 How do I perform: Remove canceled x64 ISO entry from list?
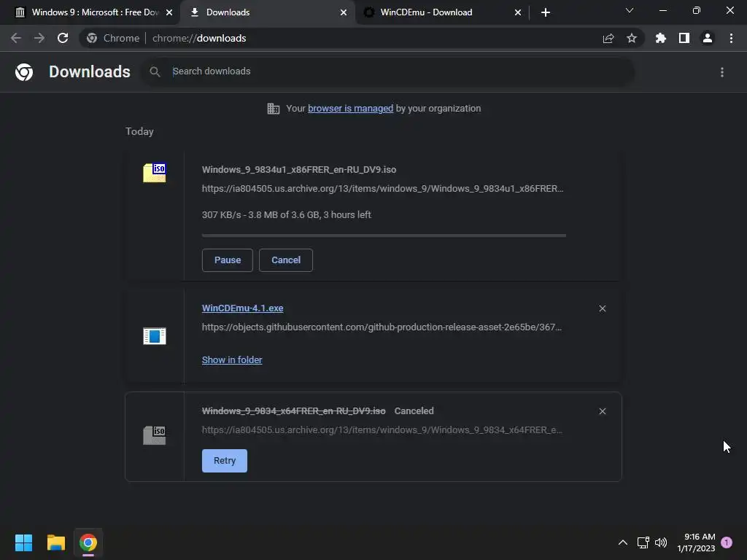click(x=603, y=411)
